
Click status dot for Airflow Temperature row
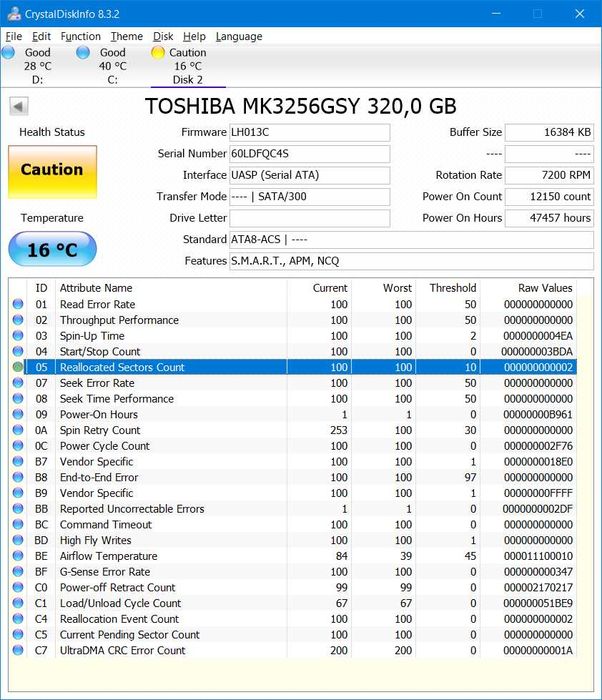(x=18, y=556)
